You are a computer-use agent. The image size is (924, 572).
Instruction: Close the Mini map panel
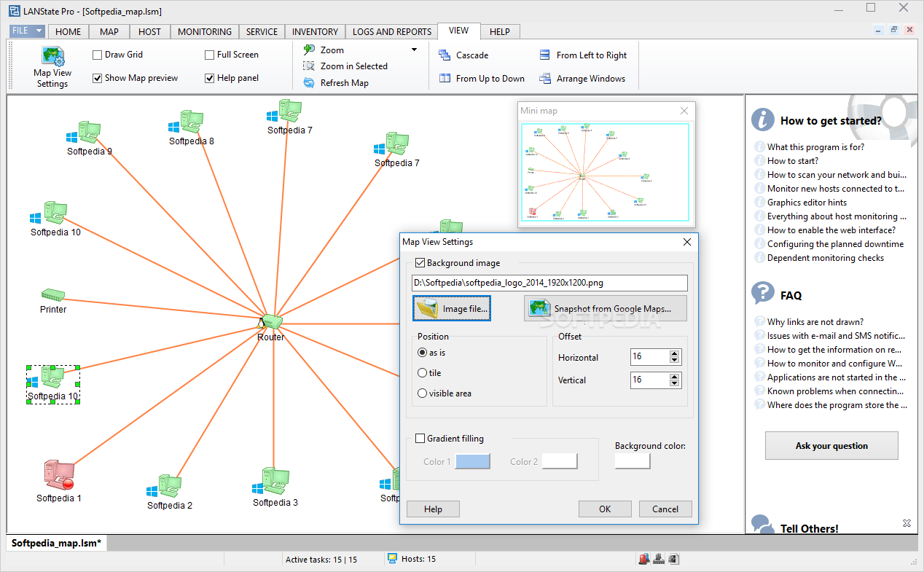click(x=684, y=111)
